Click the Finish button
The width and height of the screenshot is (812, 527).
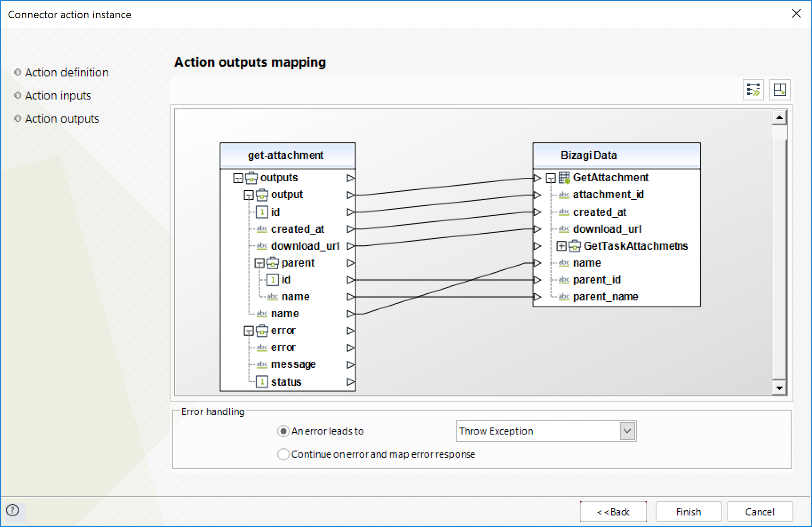pos(689,512)
